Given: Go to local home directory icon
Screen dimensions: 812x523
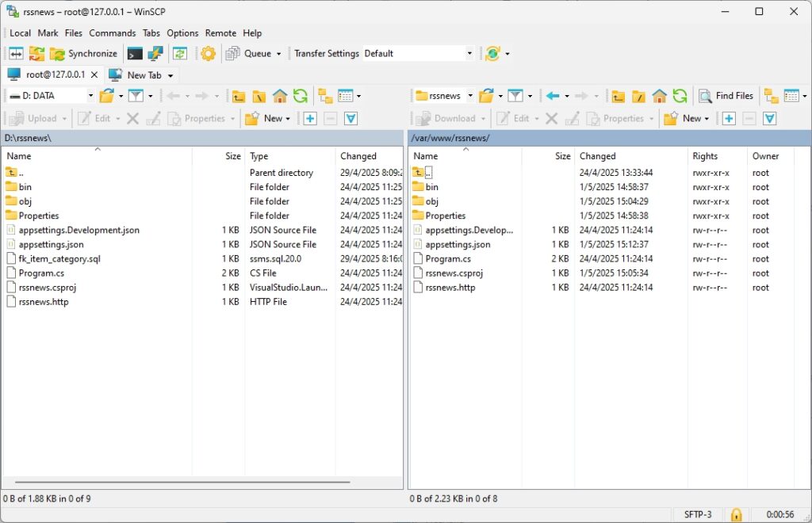Looking at the screenshot, I should [x=280, y=96].
